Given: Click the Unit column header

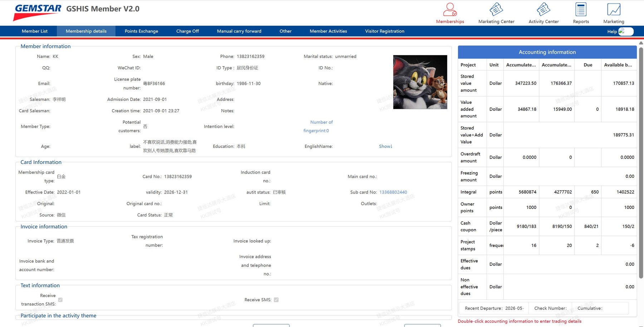Looking at the screenshot, I should click(495, 65).
